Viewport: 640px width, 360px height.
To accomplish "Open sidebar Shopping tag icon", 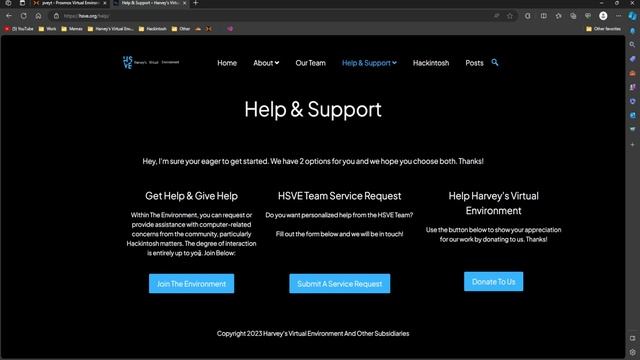I will 632,59.
